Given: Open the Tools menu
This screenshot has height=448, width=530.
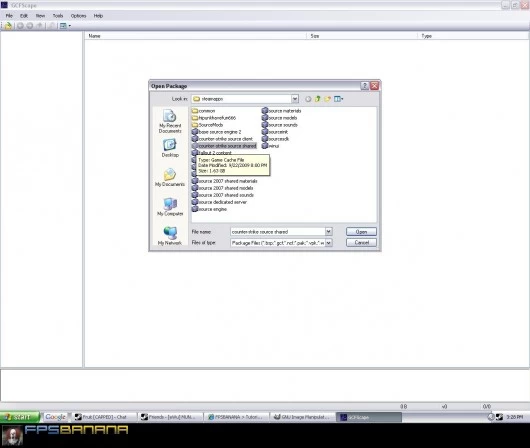Looking at the screenshot, I should point(58,16).
